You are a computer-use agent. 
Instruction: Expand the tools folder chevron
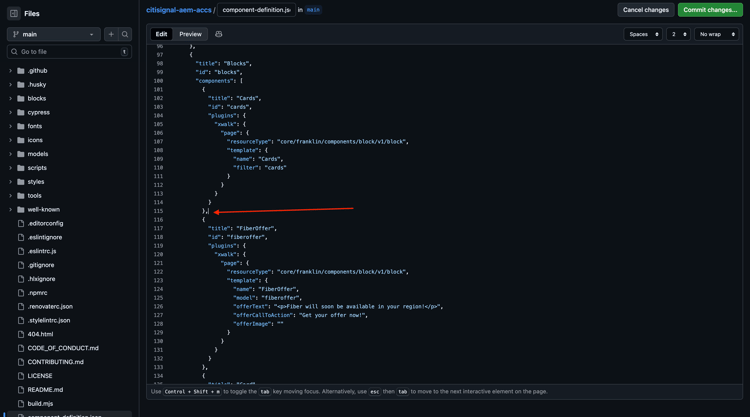coord(11,196)
